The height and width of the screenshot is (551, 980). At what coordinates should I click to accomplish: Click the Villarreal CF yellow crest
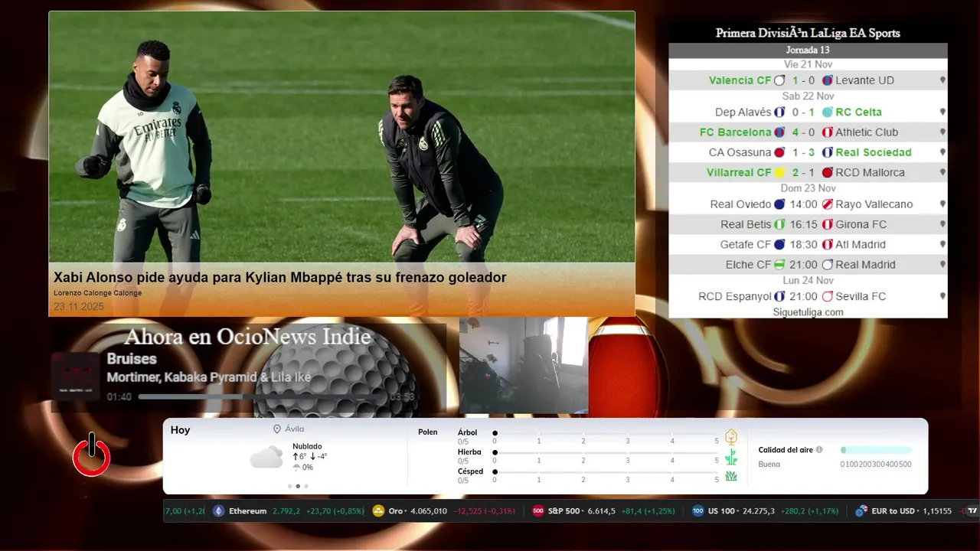coord(779,173)
